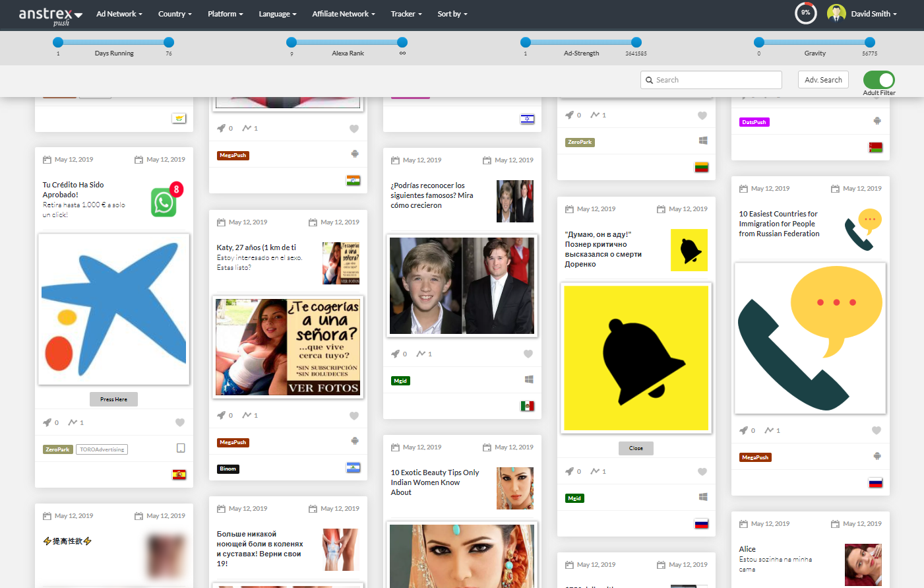Click the Binom tracker tag

(x=228, y=469)
